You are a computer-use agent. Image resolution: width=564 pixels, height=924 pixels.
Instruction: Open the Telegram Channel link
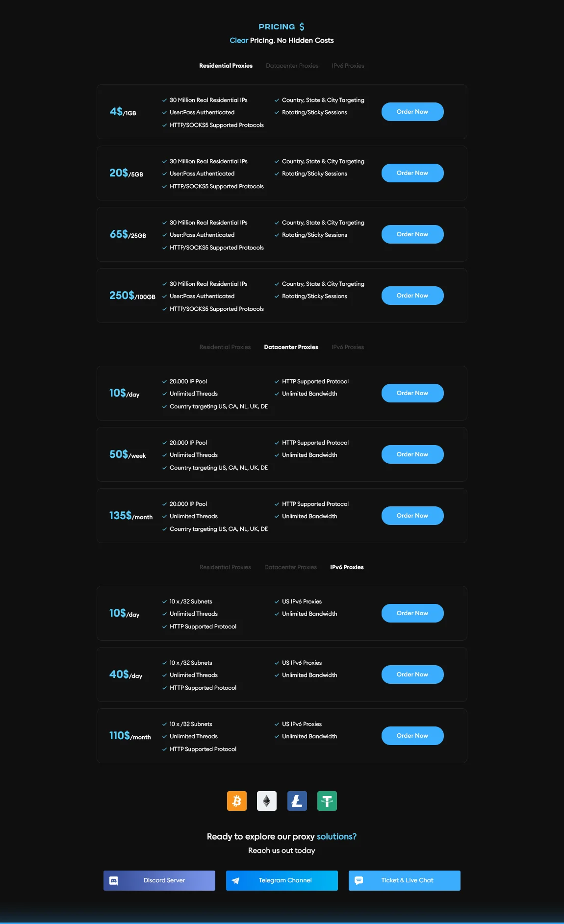pos(285,880)
